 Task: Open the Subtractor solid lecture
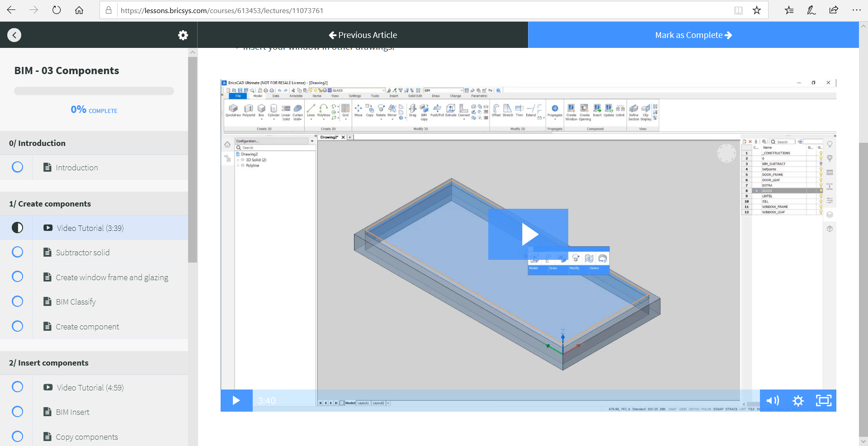(x=83, y=253)
